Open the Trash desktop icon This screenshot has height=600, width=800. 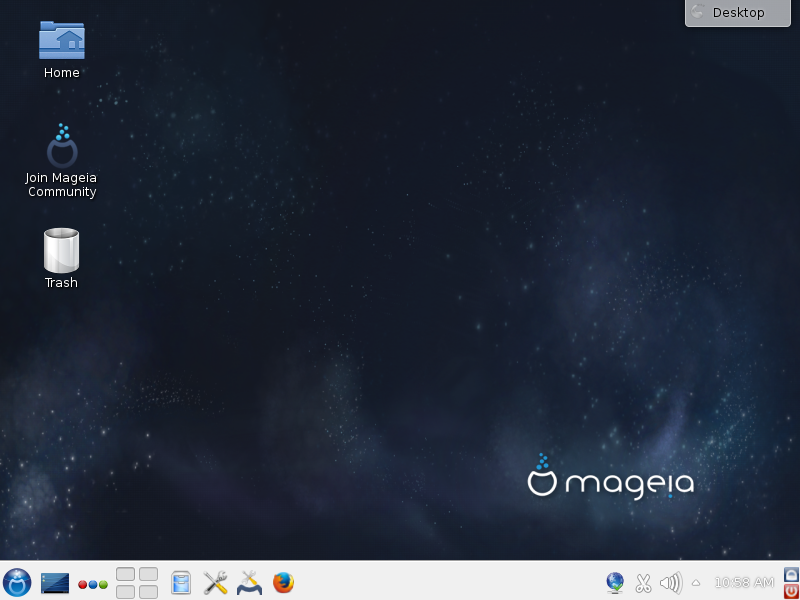pos(61,250)
